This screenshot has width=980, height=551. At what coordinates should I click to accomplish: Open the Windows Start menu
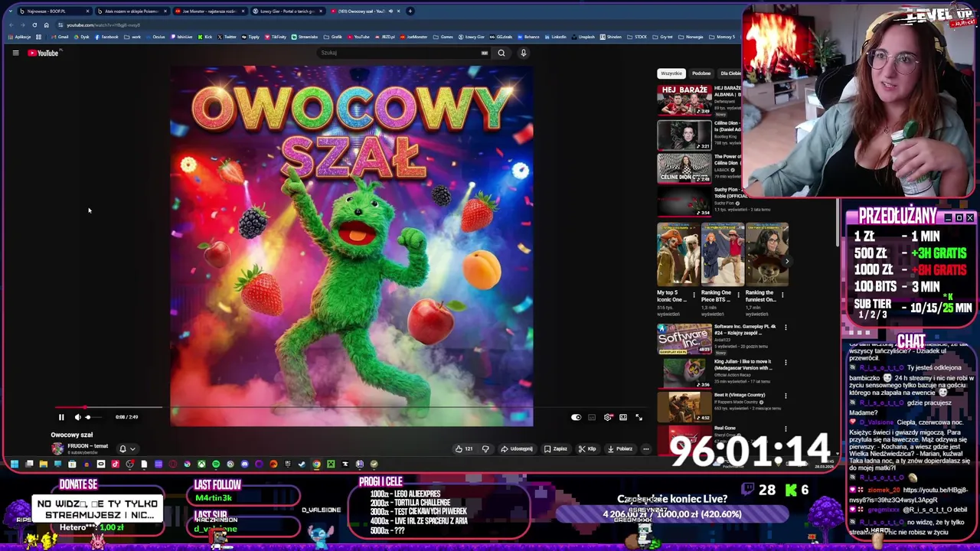click(x=15, y=464)
